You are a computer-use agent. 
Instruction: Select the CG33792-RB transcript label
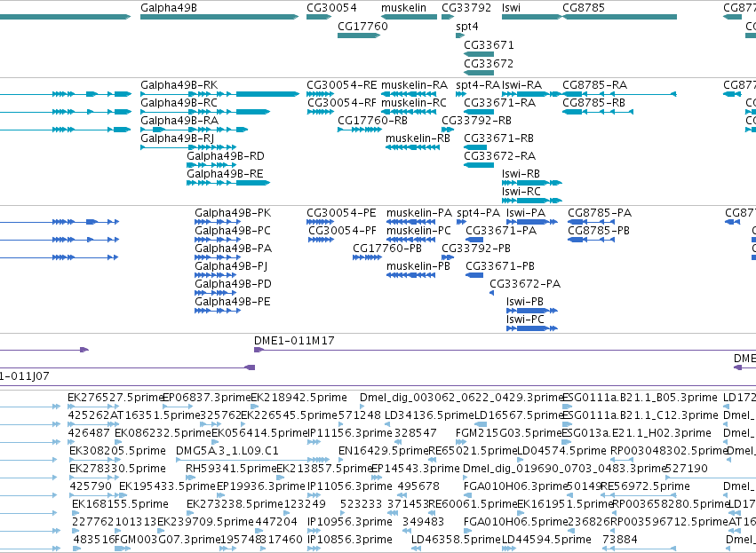pos(476,121)
